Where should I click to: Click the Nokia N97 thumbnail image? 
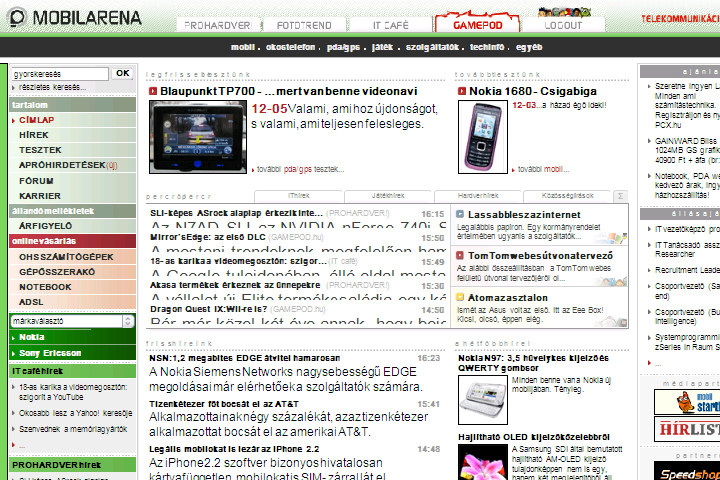point(483,400)
